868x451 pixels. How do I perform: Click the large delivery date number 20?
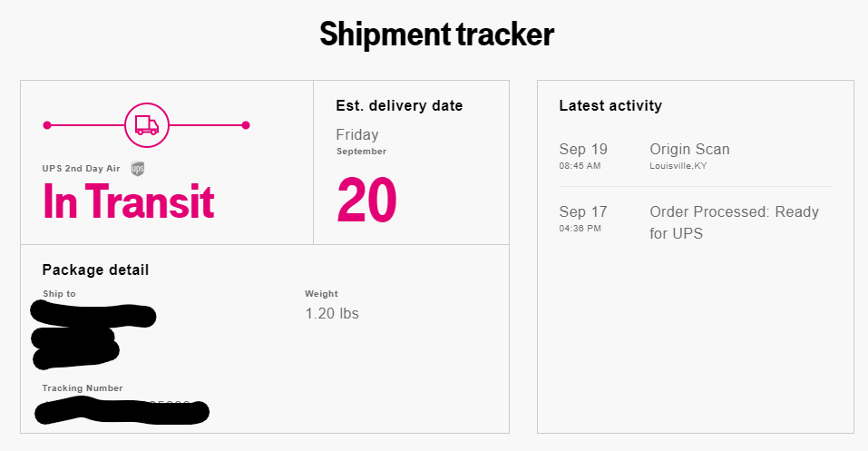(366, 200)
